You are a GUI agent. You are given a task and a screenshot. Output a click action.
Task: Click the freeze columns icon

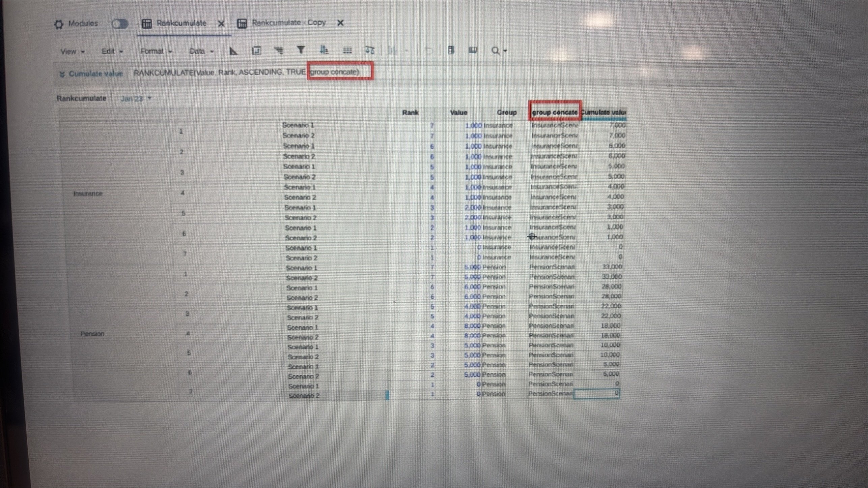pyautogui.click(x=451, y=50)
